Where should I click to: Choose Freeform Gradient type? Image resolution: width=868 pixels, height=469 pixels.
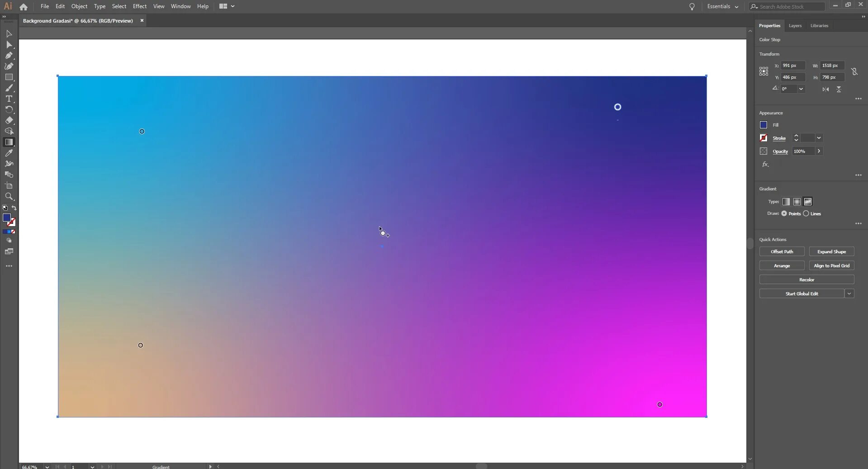[x=808, y=202]
